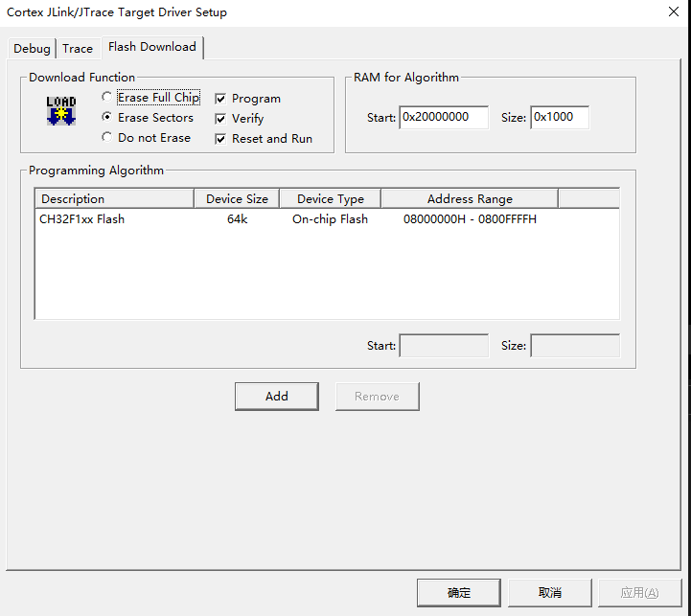
Task: Uncheck the Verify checkbox
Action: [x=220, y=119]
